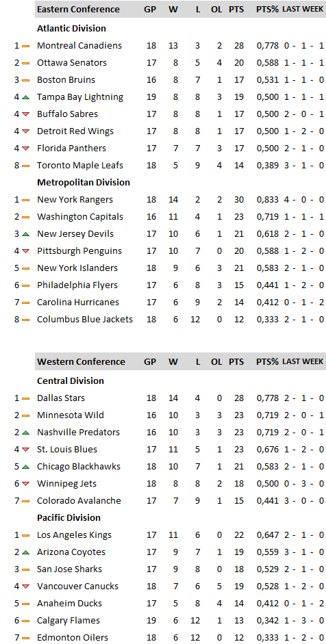Click the New York Rangers team name
This screenshot has height=644, width=326.
click(x=75, y=200)
